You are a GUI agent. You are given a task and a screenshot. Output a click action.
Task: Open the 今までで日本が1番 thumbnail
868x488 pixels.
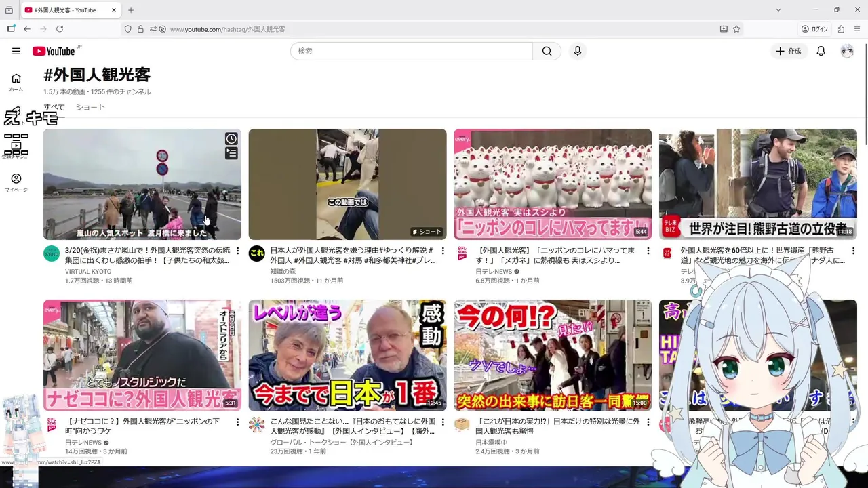(347, 355)
